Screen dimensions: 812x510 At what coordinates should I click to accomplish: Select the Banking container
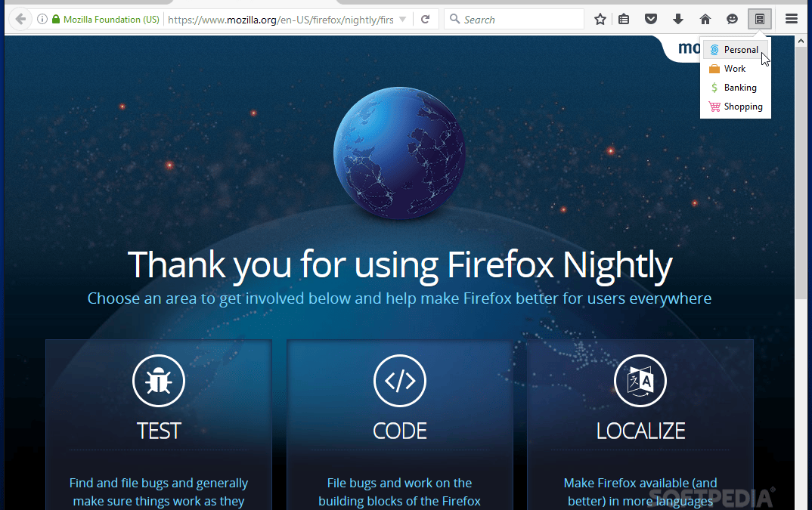pos(736,88)
